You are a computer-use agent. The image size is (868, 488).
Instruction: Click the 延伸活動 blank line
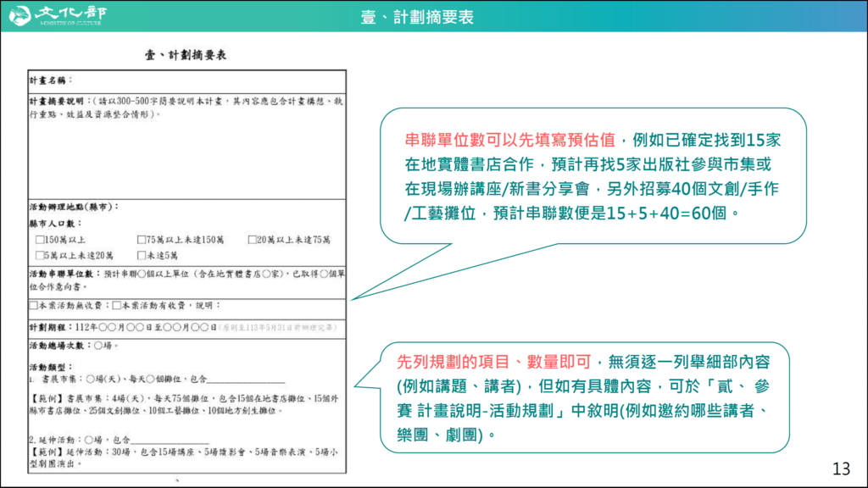170,441
